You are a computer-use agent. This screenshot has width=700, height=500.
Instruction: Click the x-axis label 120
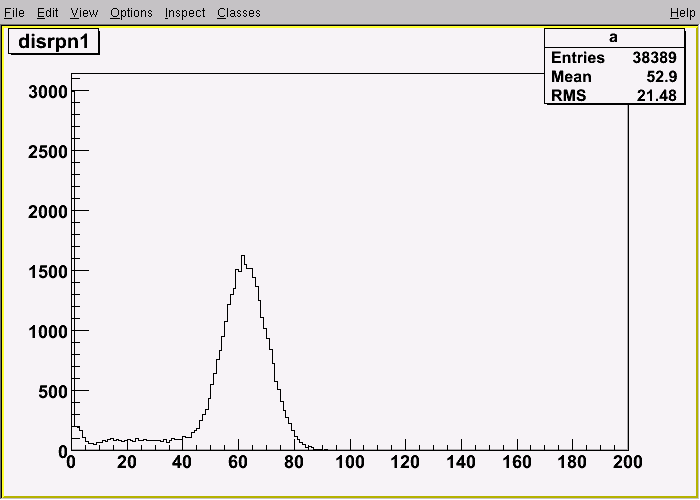coord(405,462)
